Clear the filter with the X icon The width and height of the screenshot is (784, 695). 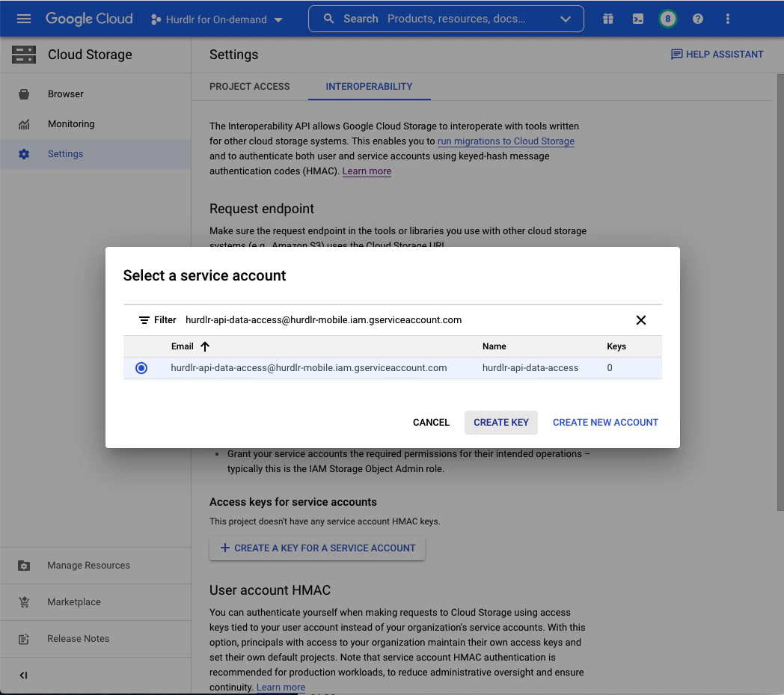point(640,320)
